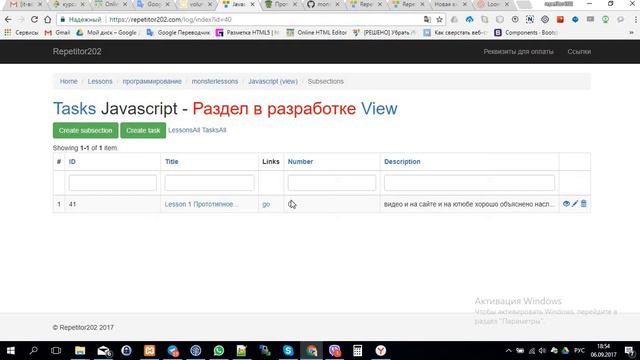Open the Online HTML Editor bookmark
640x360 pixels.
tap(316, 33)
